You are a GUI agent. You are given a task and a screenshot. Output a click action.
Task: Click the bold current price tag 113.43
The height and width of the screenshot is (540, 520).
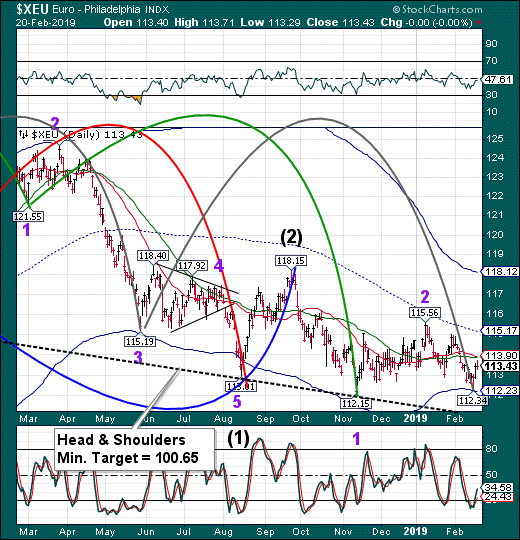[x=500, y=366]
